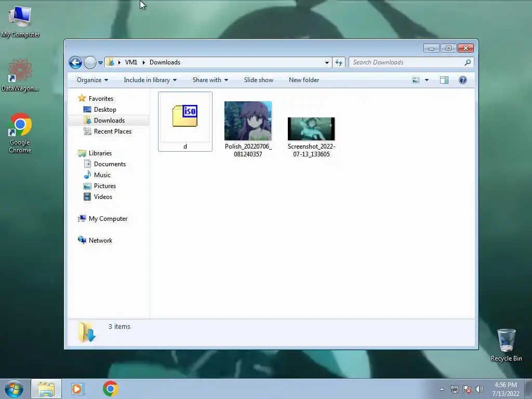The height and width of the screenshot is (399, 532).
Task: Click Windows Explorer taskbar button
Action: coord(46,389)
